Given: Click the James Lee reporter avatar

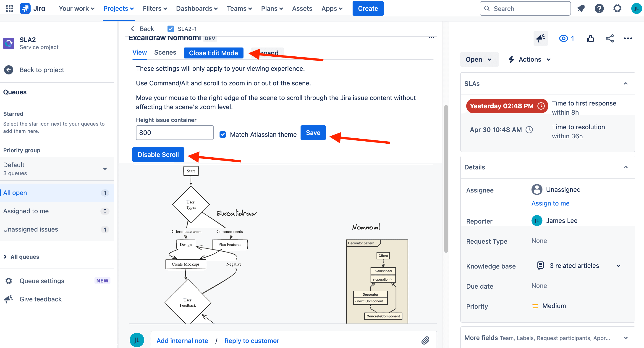Looking at the screenshot, I should (537, 220).
